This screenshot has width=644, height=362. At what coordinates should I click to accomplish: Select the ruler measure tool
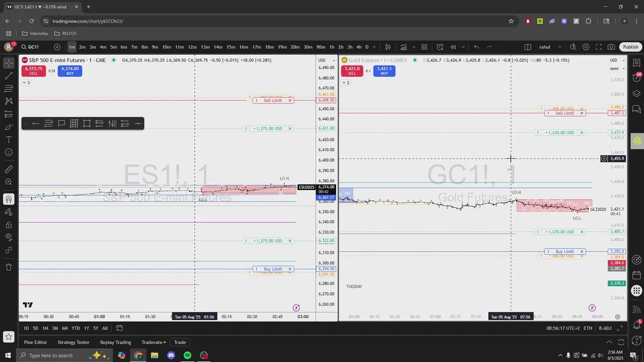9,169
